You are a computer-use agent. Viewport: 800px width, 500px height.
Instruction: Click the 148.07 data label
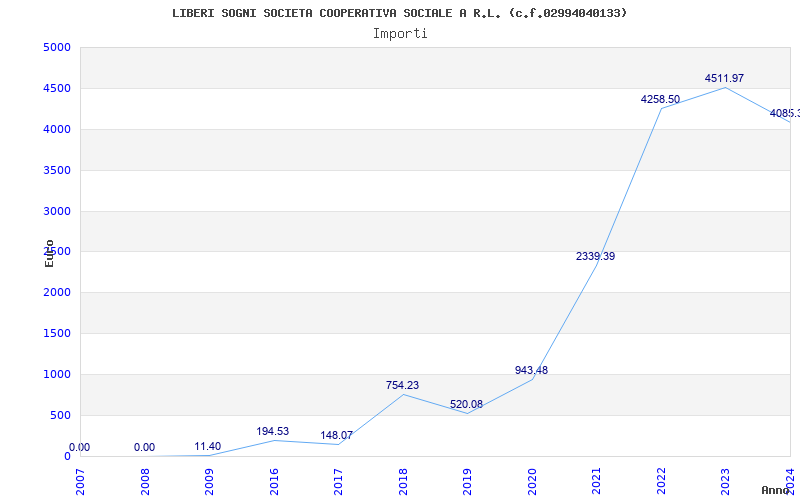coord(336,436)
